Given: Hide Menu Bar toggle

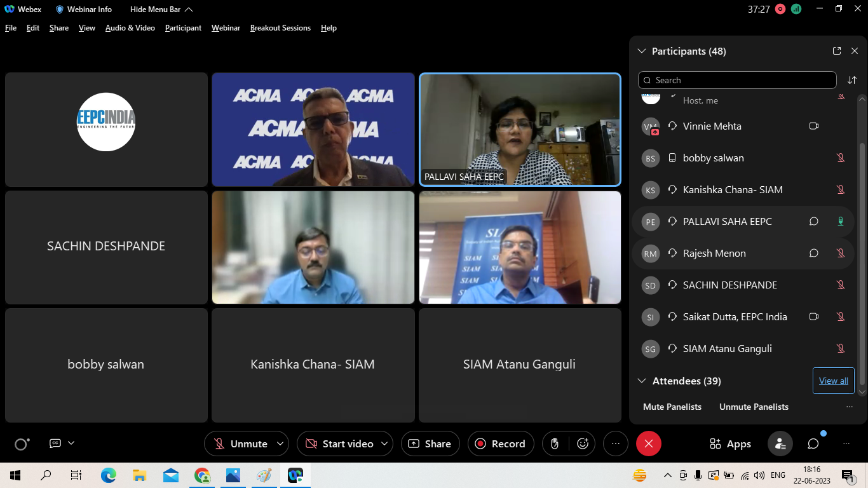Looking at the screenshot, I should (161, 10).
